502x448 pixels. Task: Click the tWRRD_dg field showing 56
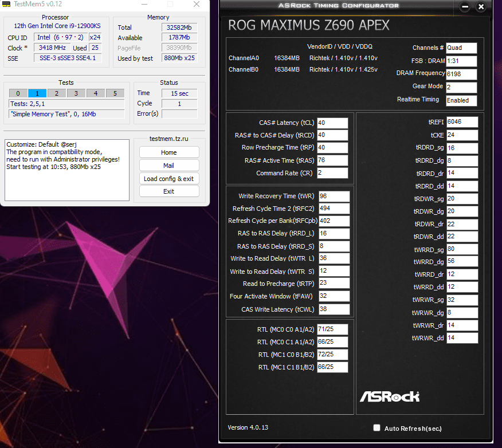click(x=462, y=261)
